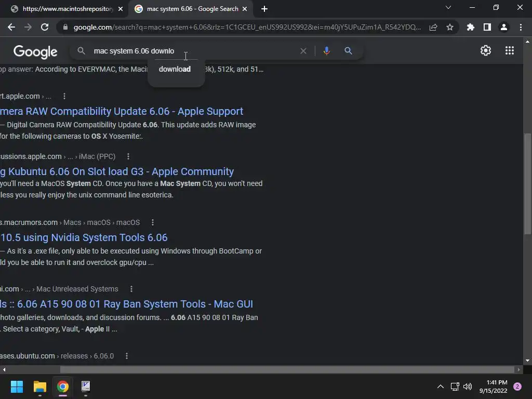Share this page using the share icon
Viewport: 532px width, 399px height.
tap(433, 27)
